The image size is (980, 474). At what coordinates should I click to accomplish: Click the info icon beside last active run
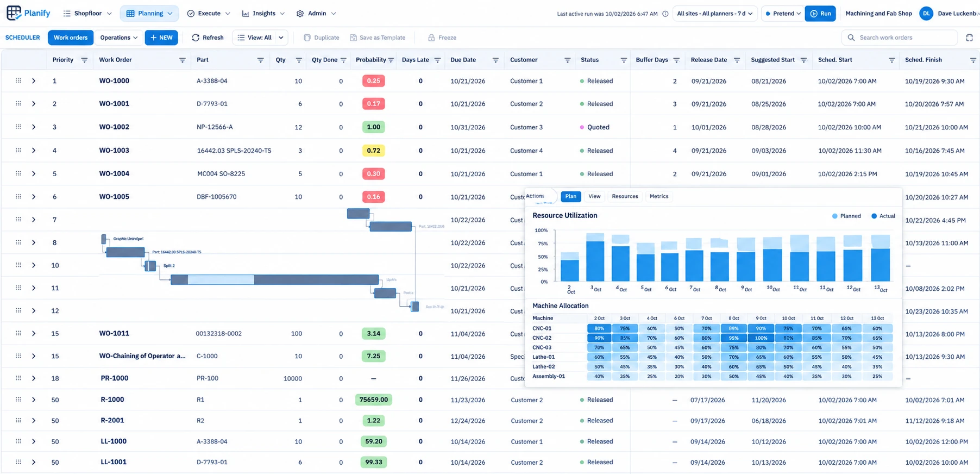(665, 14)
